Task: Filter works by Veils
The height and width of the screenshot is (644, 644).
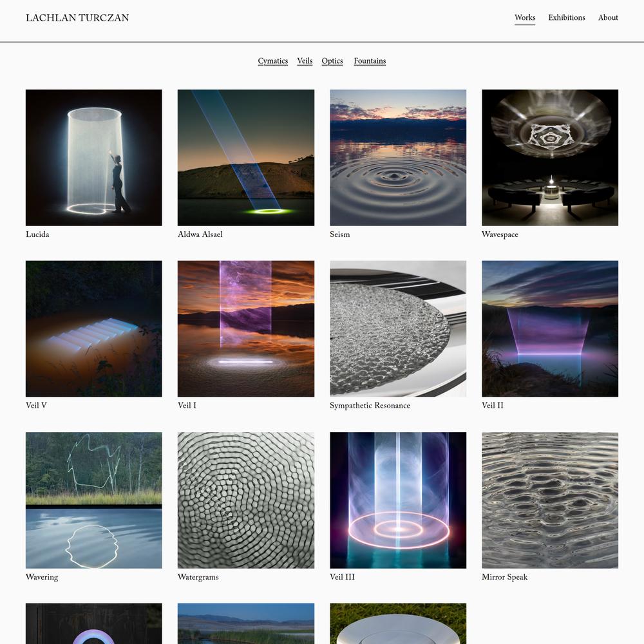Action: 305,61
